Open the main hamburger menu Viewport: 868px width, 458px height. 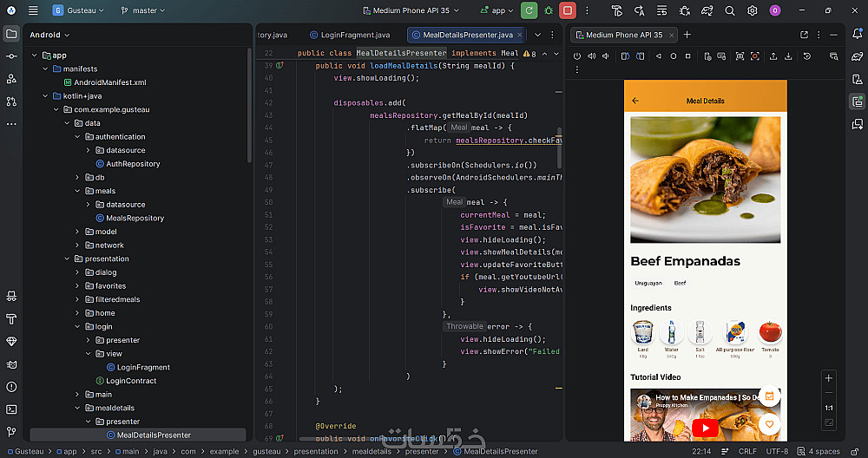pyautogui.click(x=33, y=10)
